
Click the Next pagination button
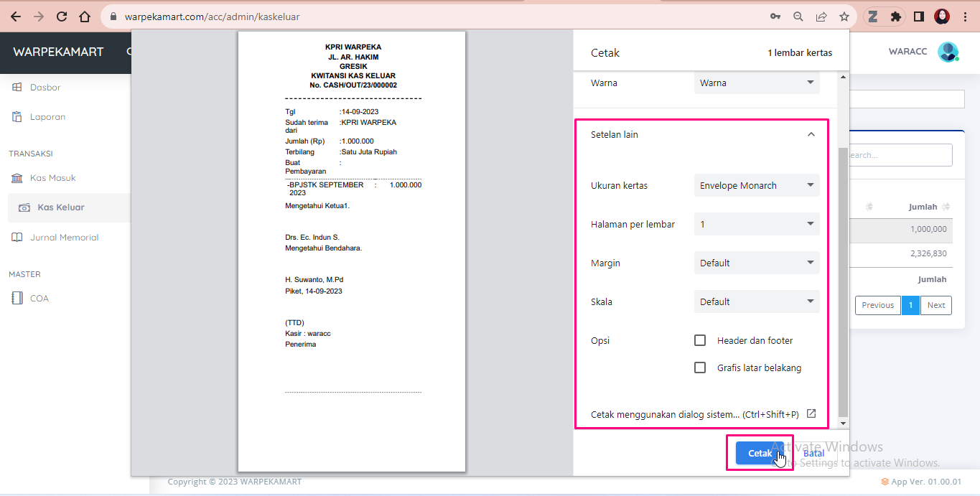pos(936,305)
